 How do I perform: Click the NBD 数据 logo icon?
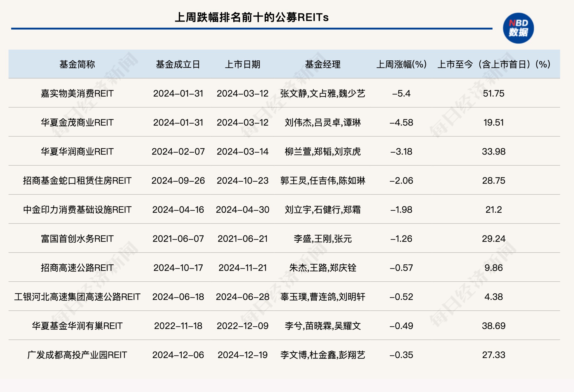[x=519, y=28]
